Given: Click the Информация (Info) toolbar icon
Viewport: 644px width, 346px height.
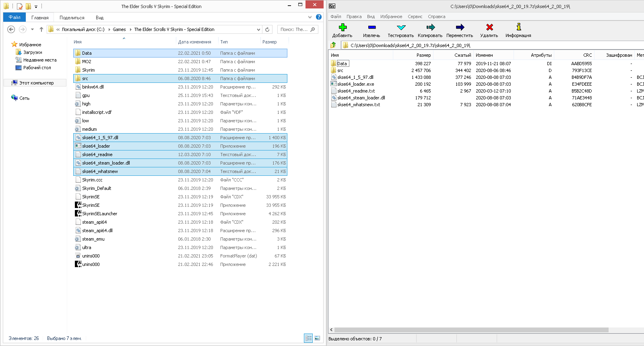Looking at the screenshot, I should click(x=519, y=27).
